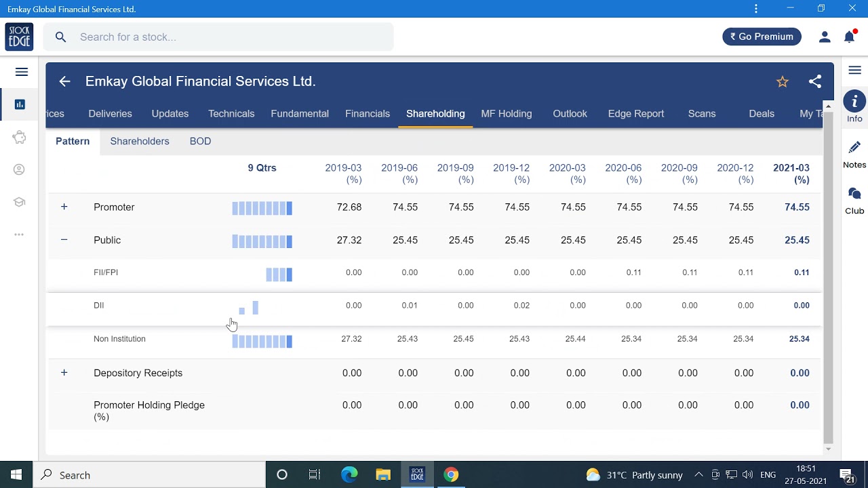Click the Promoter 9 Qtrs bar chart
This screenshot has width=868, height=488.
click(x=262, y=208)
